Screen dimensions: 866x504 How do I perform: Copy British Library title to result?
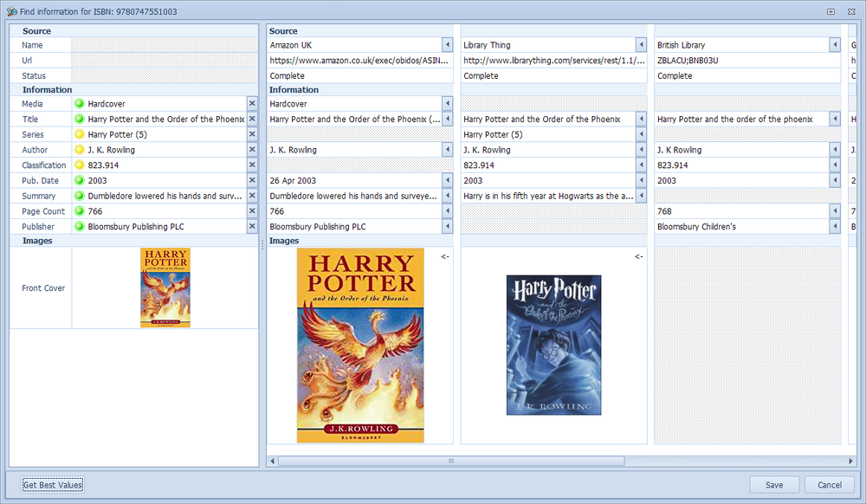pos(835,119)
